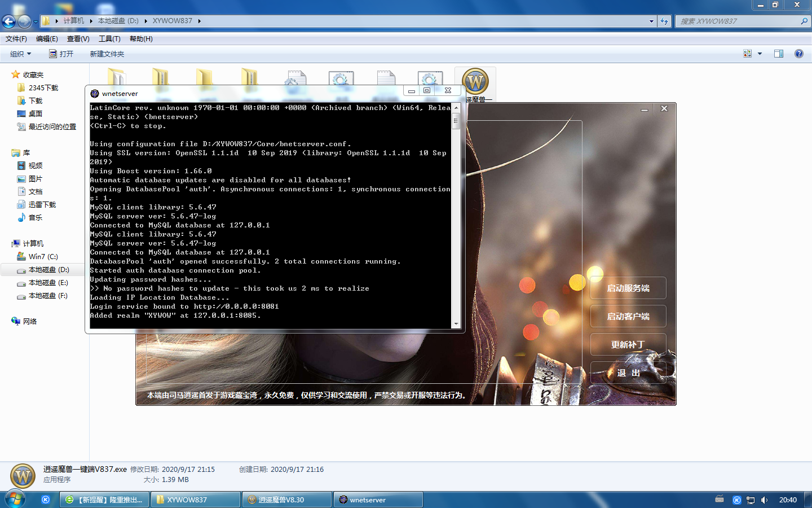812x508 pixels.
Task: Click the console scrollbar up arrow
Action: 456,107
